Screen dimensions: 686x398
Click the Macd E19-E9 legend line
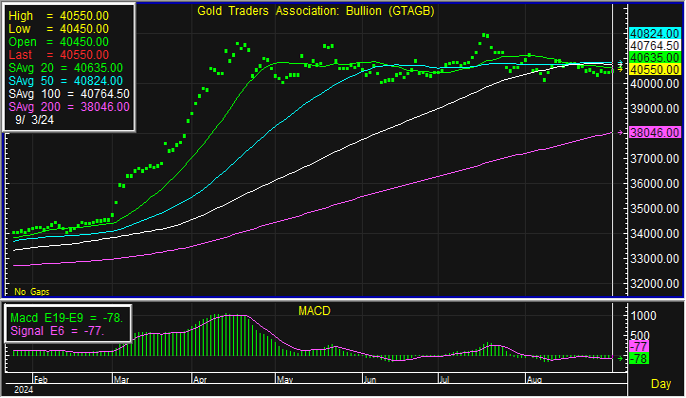(66, 318)
